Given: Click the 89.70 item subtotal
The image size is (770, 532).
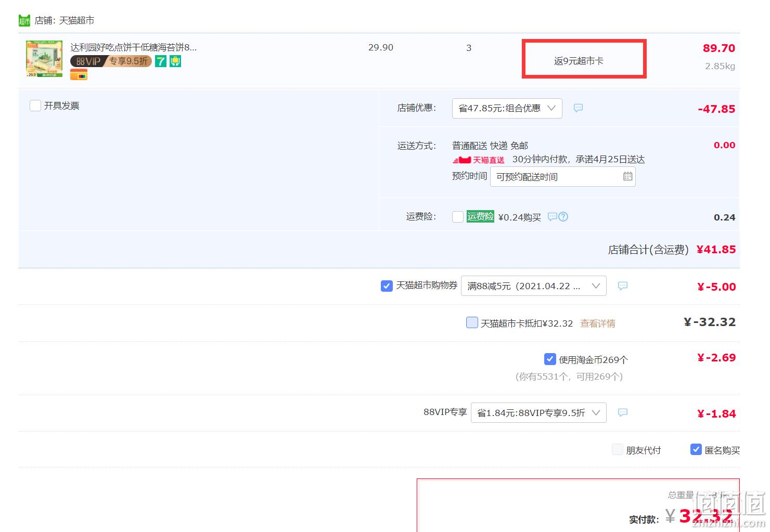Looking at the screenshot, I should pos(719,48).
